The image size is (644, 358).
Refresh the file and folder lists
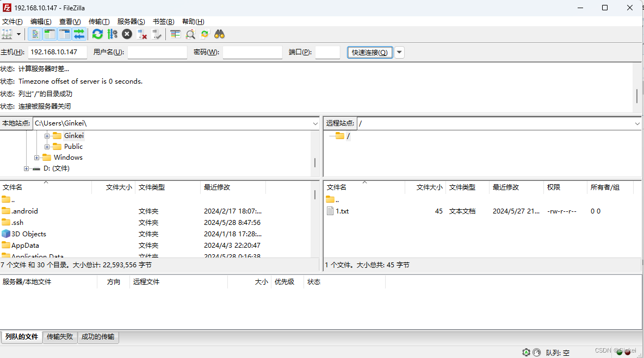(x=97, y=34)
